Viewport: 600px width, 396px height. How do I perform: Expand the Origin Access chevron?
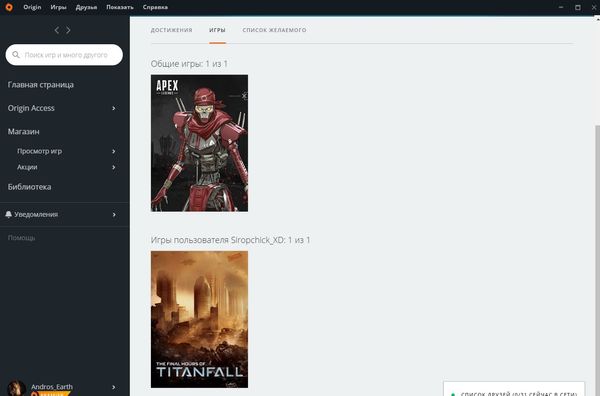(114, 108)
